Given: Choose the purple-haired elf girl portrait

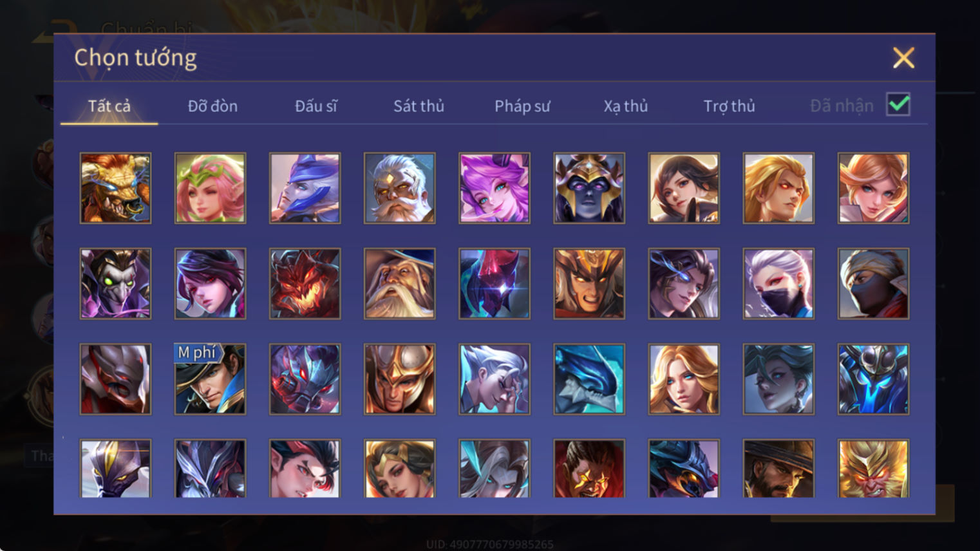Looking at the screenshot, I should click(494, 188).
